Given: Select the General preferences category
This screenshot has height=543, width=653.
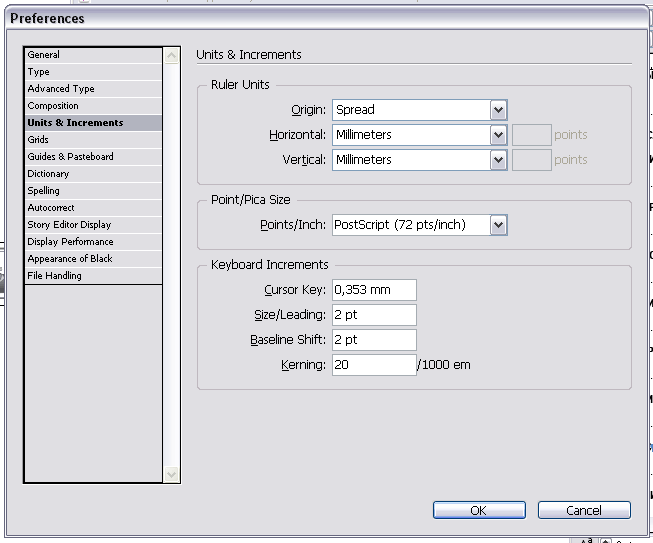Looking at the screenshot, I should pyautogui.click(x=93, y=55).
